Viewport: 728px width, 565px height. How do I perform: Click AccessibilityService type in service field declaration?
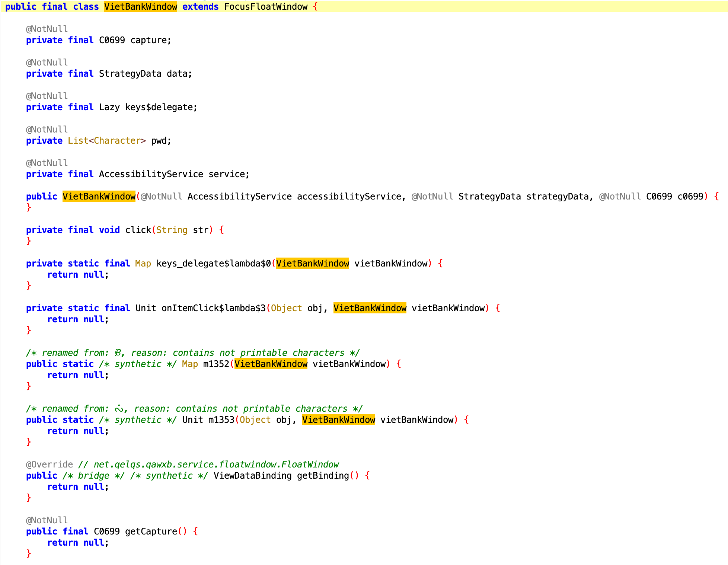pos(151,174)
